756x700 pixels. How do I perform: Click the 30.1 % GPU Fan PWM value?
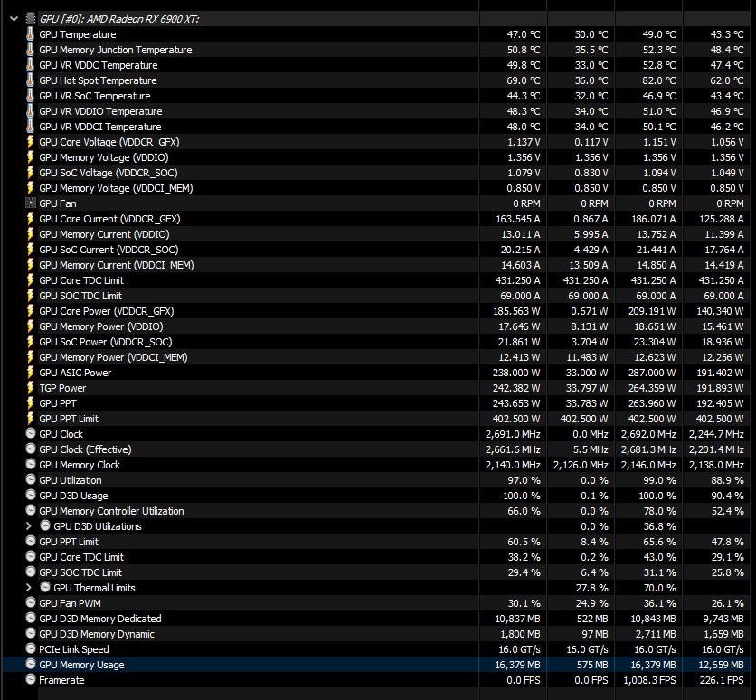click(524, 603)
